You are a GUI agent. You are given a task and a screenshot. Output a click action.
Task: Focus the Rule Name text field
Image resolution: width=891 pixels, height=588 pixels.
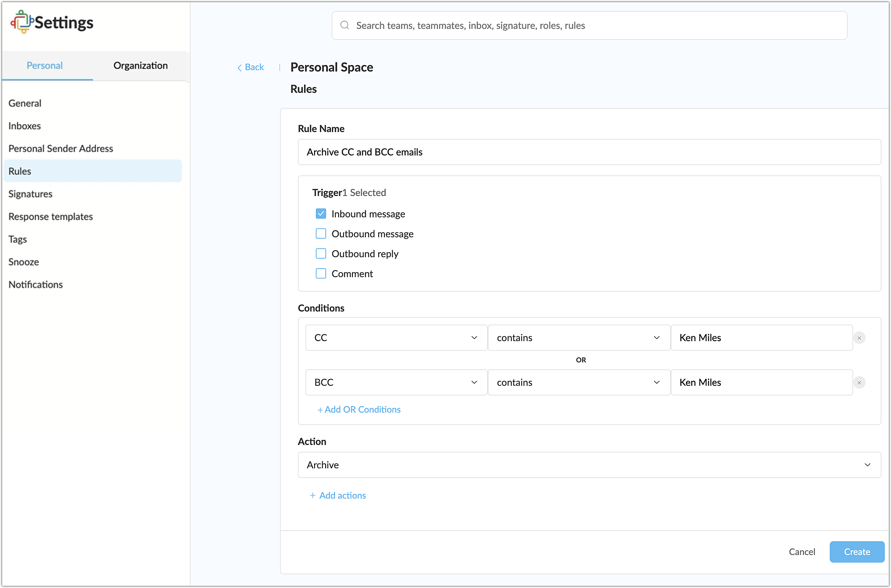pos(589,152)
